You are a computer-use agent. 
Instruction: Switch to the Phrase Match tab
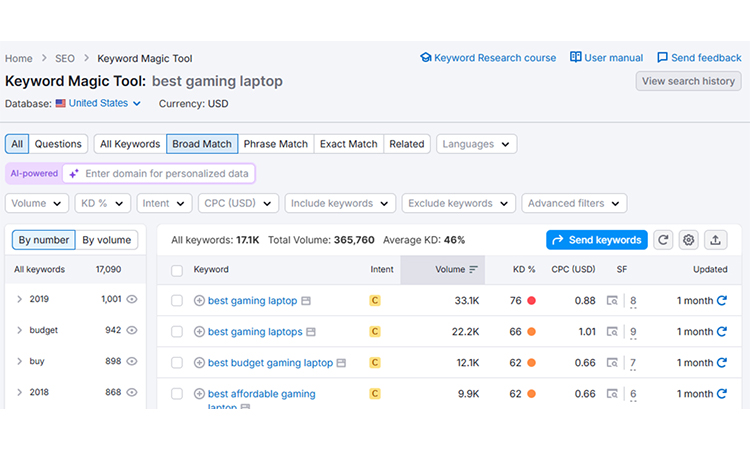point(275,144)
